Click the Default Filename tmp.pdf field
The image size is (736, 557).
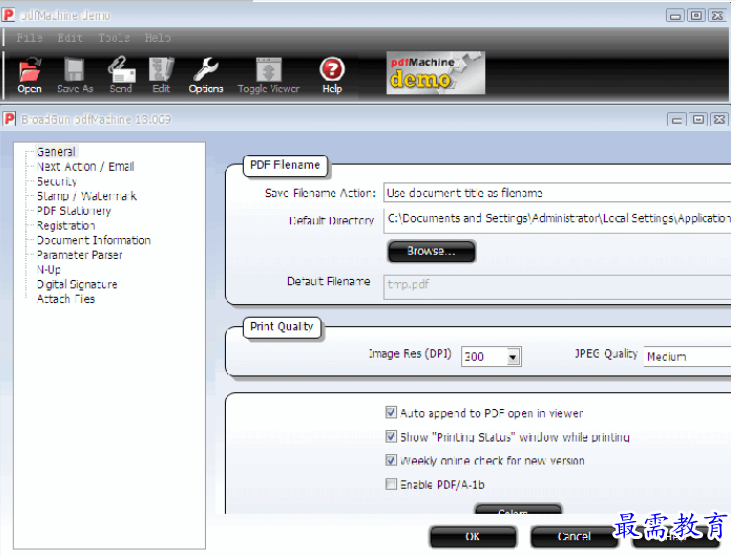point(557,287)
